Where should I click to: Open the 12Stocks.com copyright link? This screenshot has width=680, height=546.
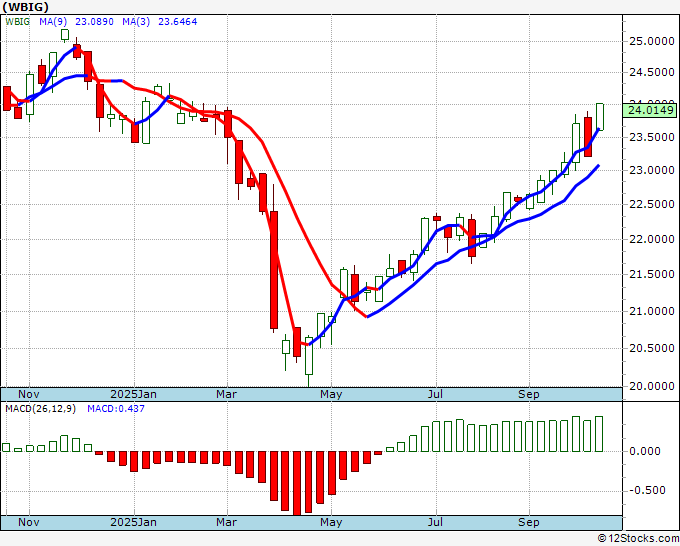(x=638, y=539)
